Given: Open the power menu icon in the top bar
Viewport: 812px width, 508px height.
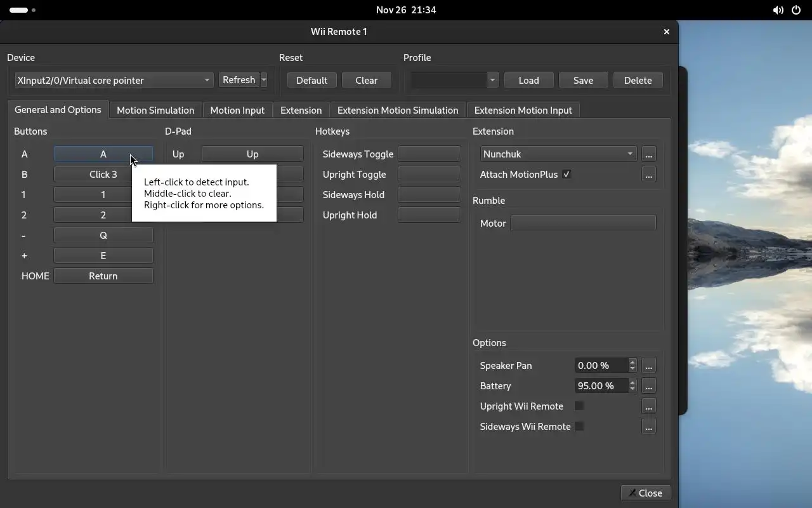Looking at the screenshot, I should pos(796,10).
